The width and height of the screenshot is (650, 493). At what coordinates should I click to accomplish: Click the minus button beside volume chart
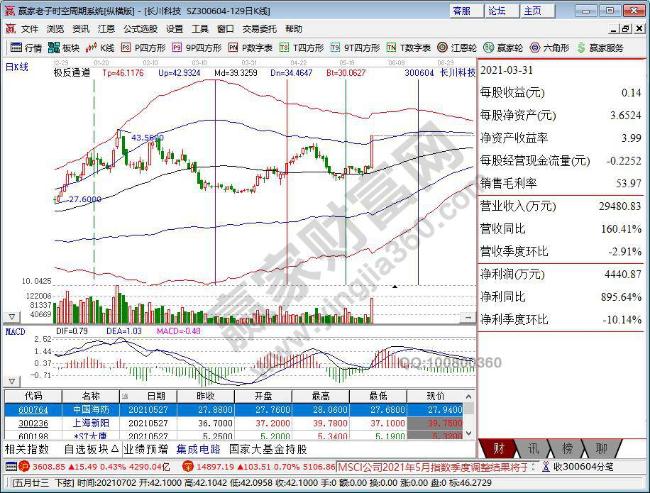(468, 317)
